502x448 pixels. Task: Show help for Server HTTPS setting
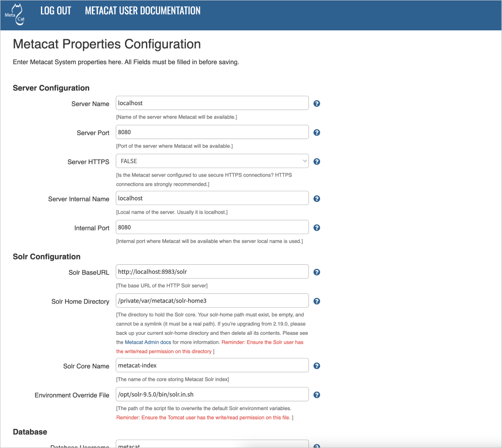point(317,161)
